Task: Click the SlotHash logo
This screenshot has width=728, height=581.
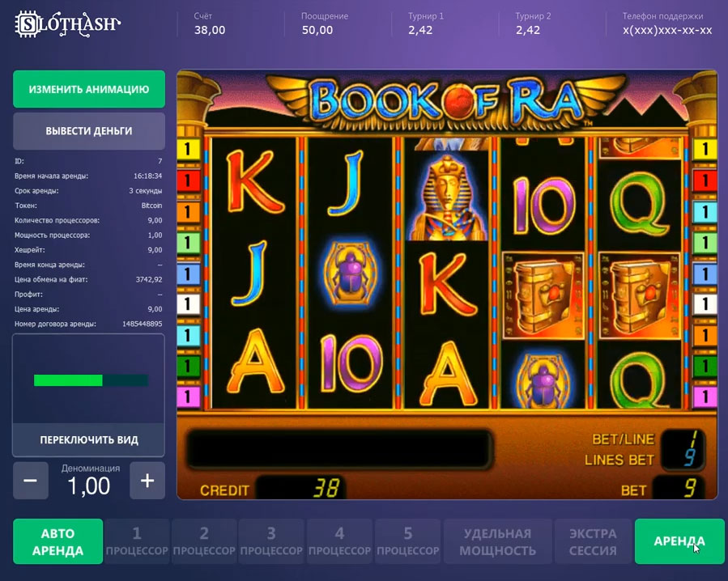Action: [68, 23]
